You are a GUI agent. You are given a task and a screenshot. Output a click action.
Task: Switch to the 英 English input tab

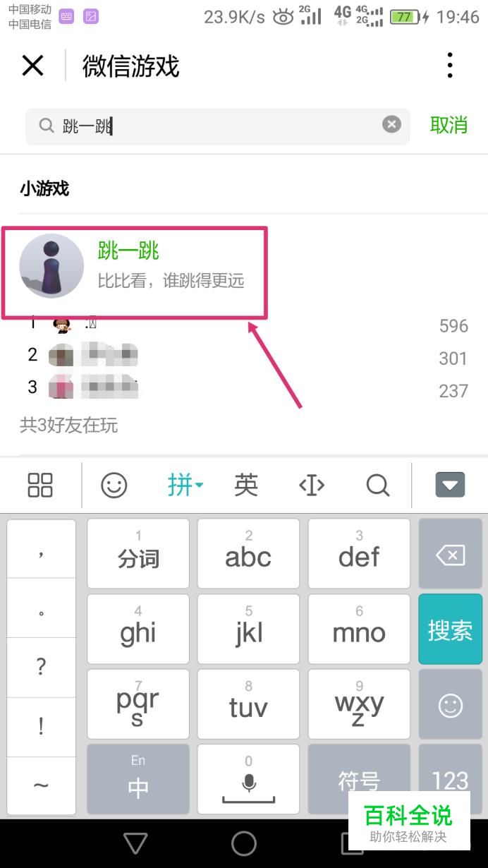click(x=246, y=485)
